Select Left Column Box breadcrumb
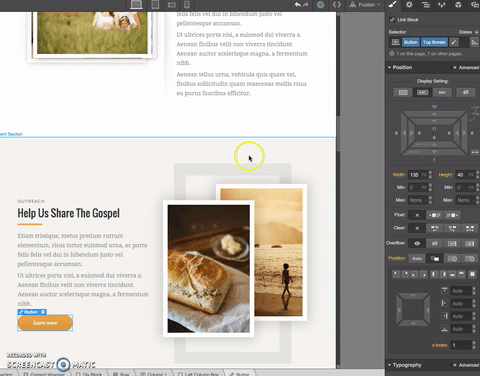Image resolution: width=480 pixels, height=376 pixels. tap(198, 374)
